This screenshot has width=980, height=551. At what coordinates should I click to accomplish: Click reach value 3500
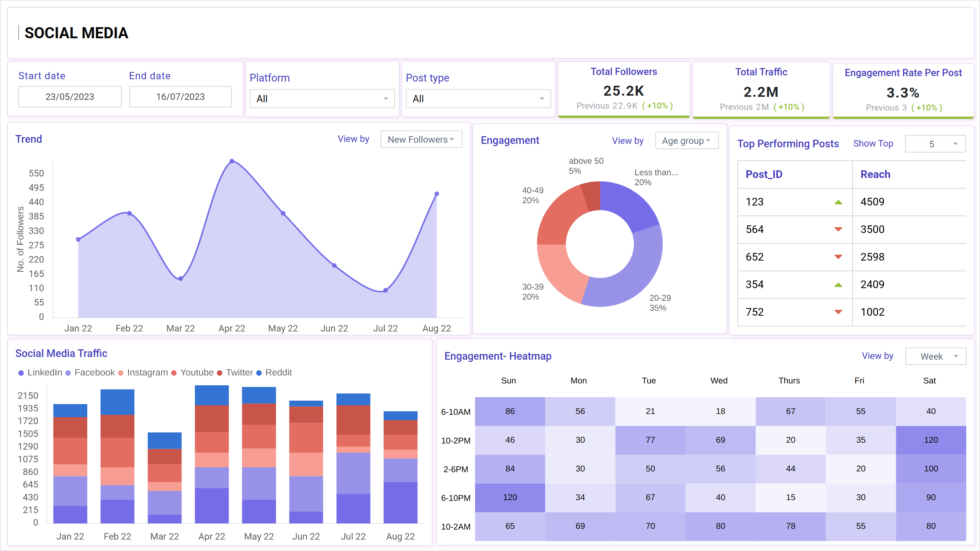[872, 230]
